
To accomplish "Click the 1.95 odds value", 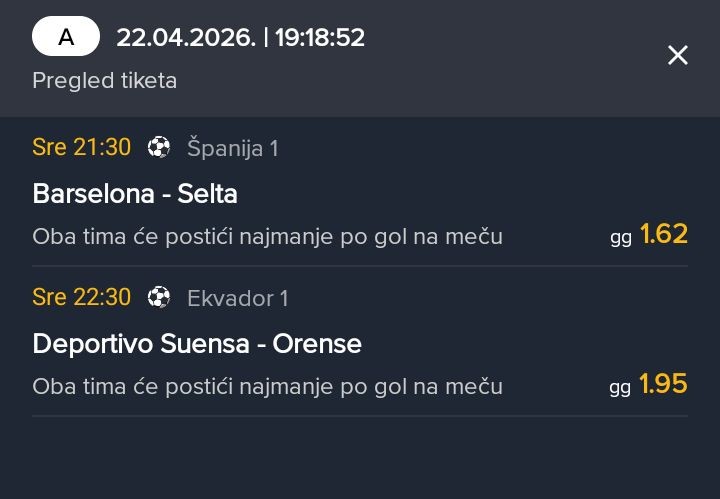I will [x=664, y=384].
